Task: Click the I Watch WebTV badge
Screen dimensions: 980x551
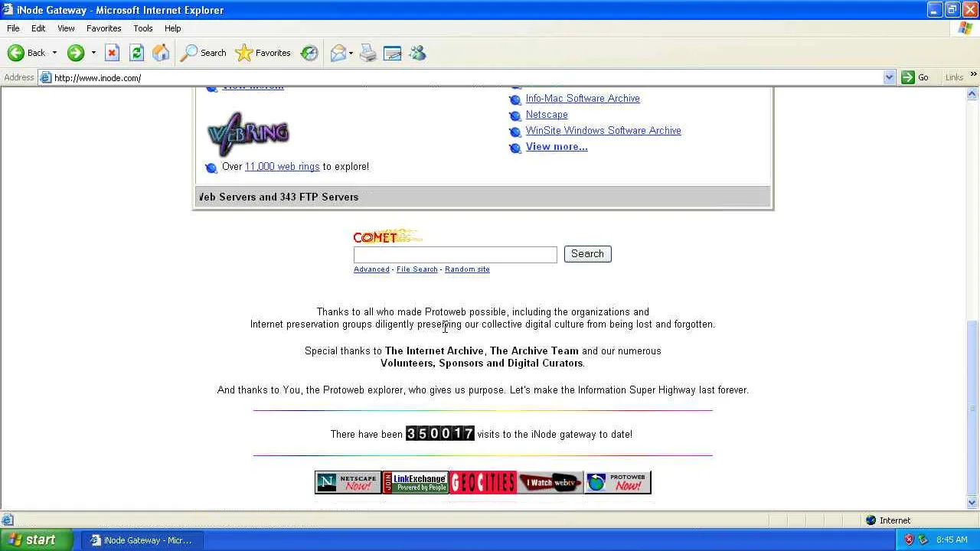Action: point(550,482)
